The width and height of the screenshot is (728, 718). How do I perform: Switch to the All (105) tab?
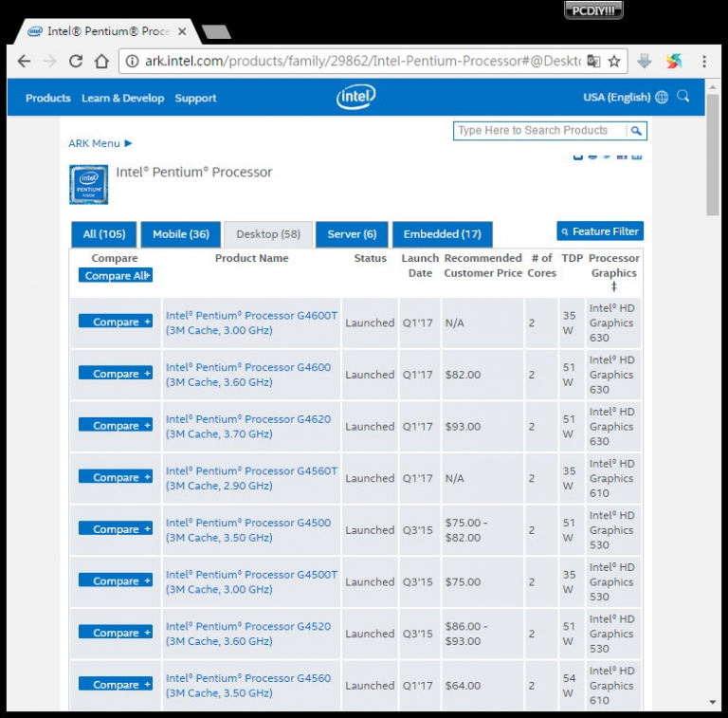click(104, 234)
